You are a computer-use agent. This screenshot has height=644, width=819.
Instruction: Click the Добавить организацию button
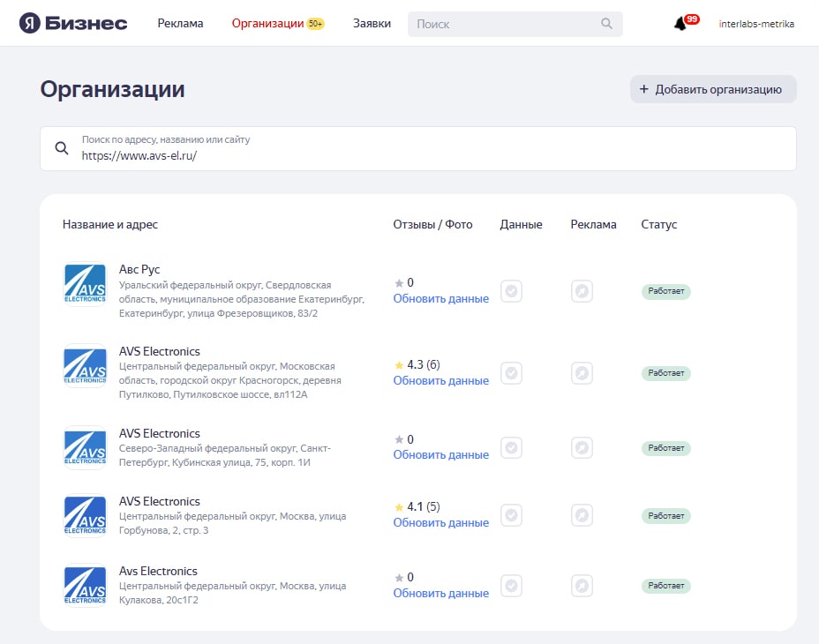[713, 89]
